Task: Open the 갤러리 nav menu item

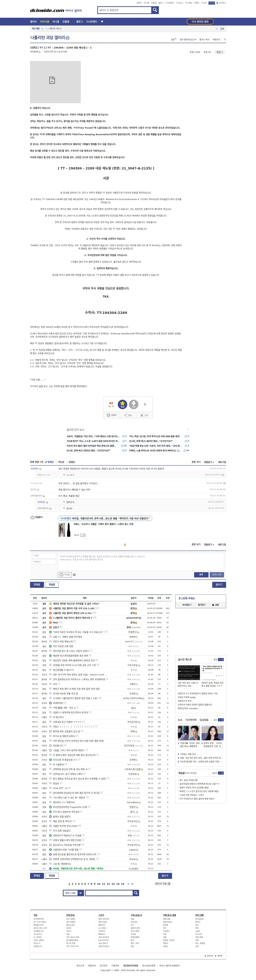Action: (33, 22)
